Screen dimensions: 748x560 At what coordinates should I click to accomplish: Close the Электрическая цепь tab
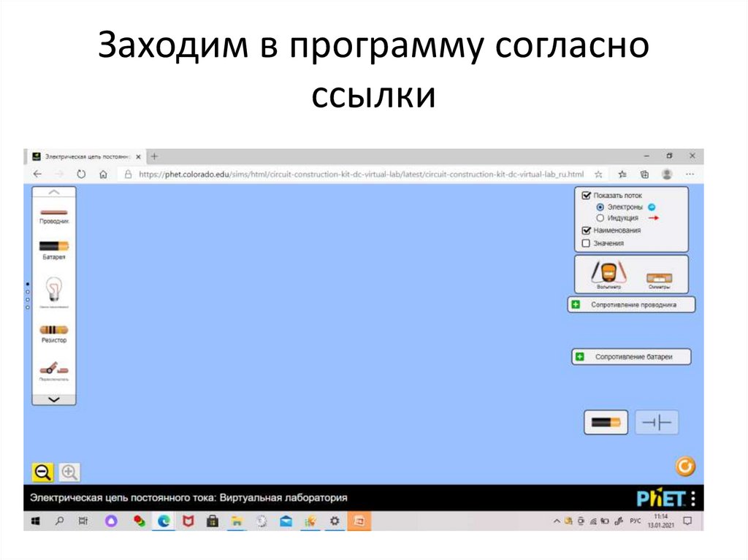[x=138, y=156]
